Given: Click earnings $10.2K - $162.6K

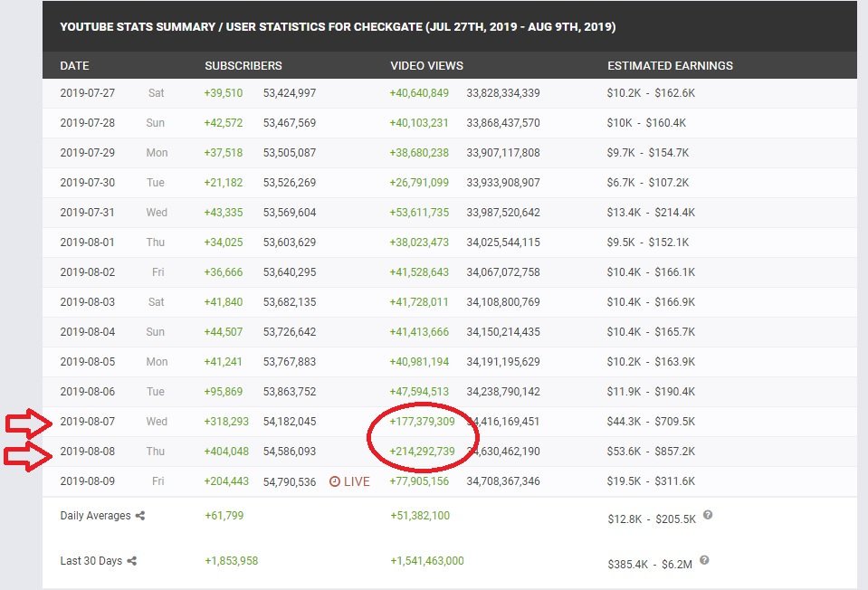Looking at the screenshot, I should tap(651, 93).
